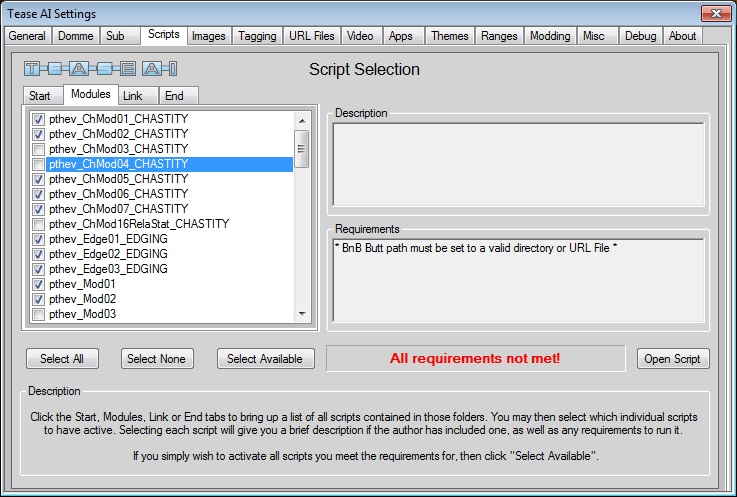
Task: Uncheck pthev_Edge02_EDGING checkbox
Action: coord(39,254)
